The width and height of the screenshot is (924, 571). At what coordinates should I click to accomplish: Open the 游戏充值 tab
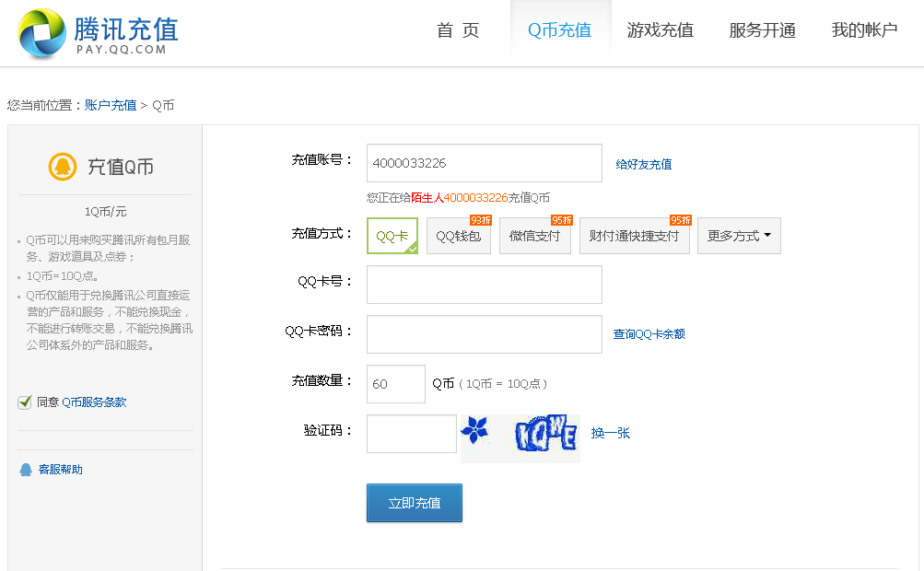click(x=661, y=30)
